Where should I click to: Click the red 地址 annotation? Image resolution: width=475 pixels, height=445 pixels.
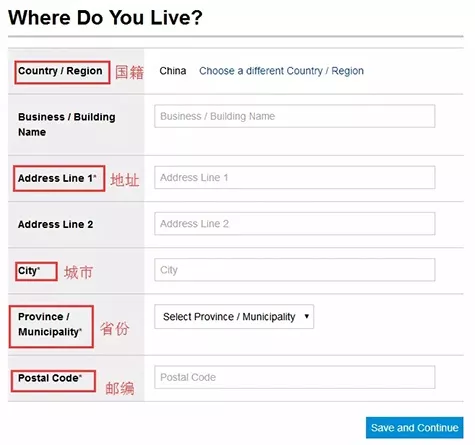pyautogui.click(x=125, y=180)
